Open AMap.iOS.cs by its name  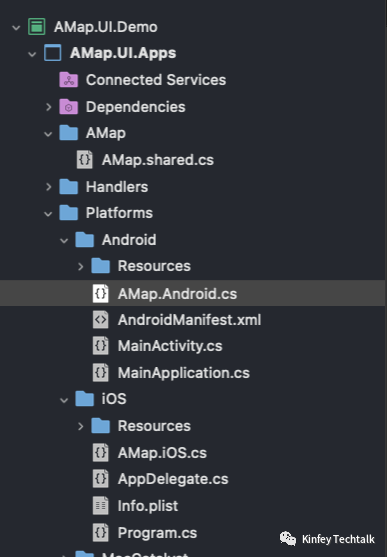click(162, 453)
